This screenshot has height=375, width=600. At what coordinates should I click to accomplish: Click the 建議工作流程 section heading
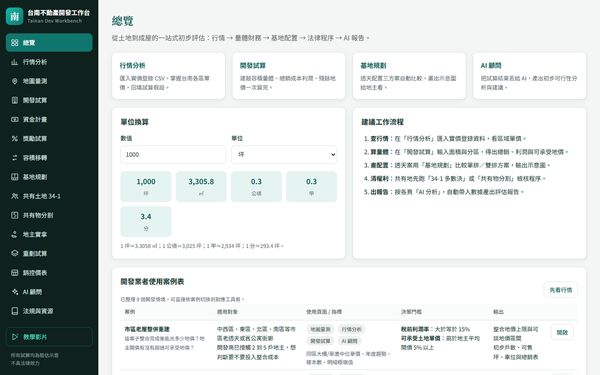pos(382,122)
